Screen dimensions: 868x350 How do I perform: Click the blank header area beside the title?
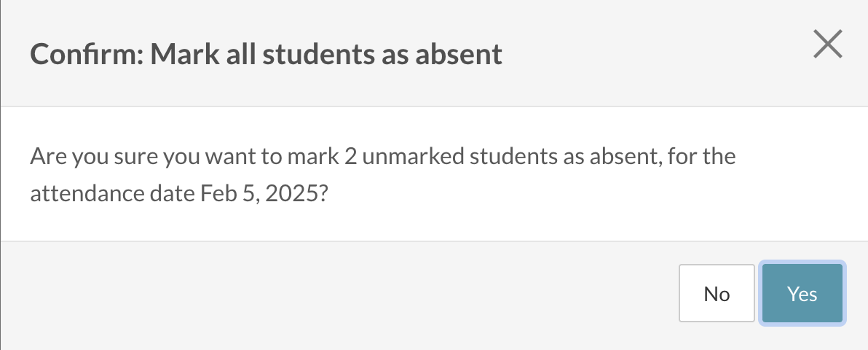coord(655,55)
